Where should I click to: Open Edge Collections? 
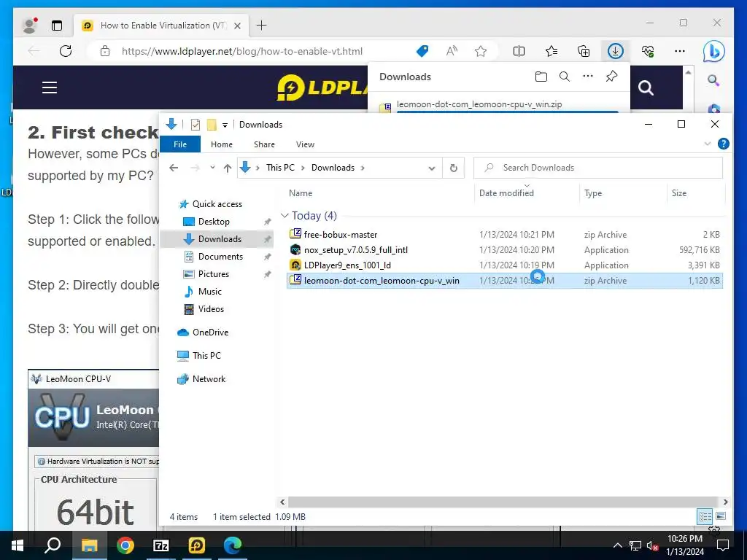(584, 51)
